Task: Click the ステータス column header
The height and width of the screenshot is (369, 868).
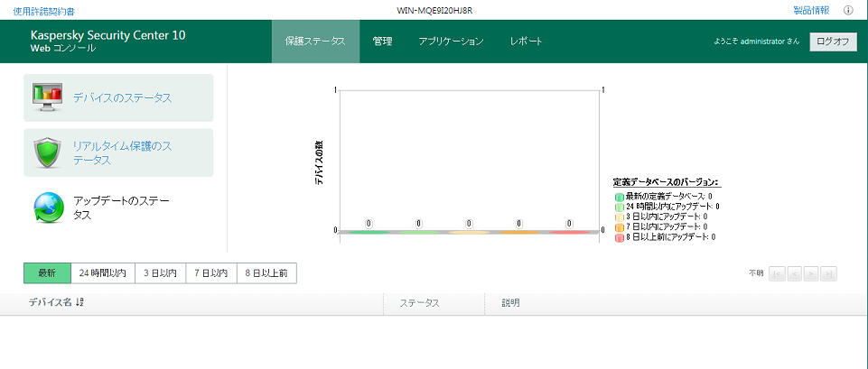Action: pos(420,303)
